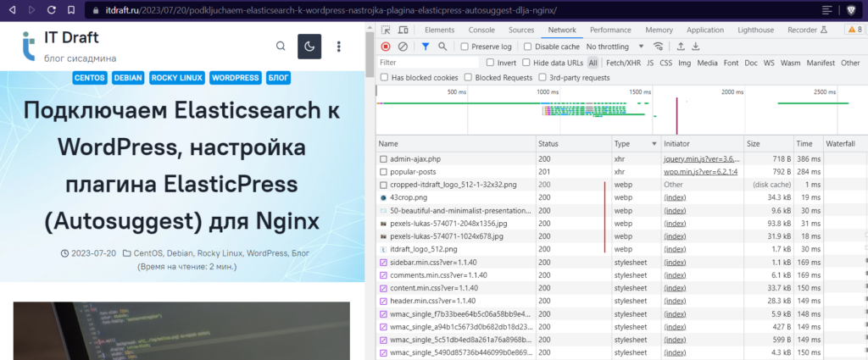The image size is (868, 360).
Task: Sort by Size column header
Action: click(x=769, y=144)
